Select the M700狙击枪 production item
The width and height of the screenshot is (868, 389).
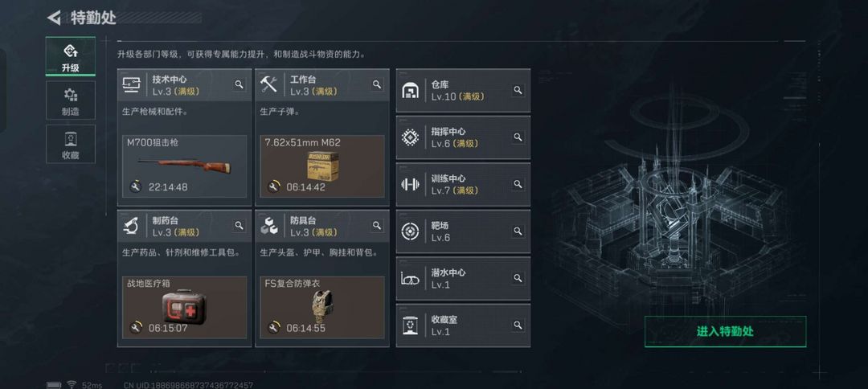pyautogui.click(x=185, y=166)
